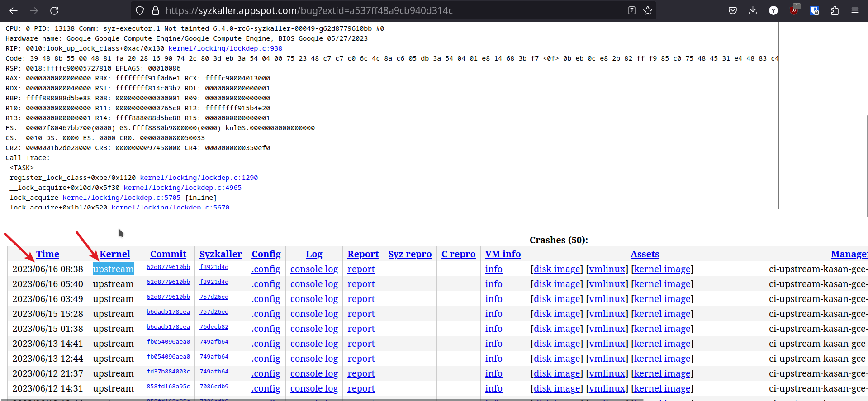
Task: Open Firefox hamburger application menu
Action: tap(854, 10)
